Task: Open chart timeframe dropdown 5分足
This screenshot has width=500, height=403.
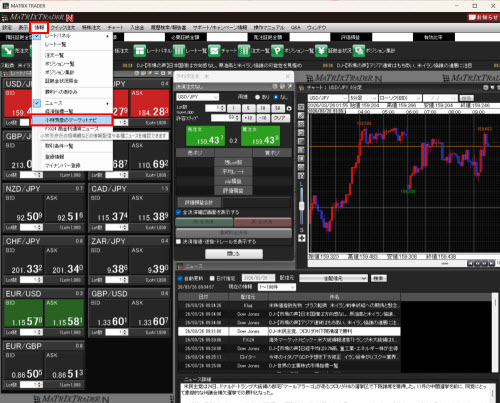Action: [363, 98]
